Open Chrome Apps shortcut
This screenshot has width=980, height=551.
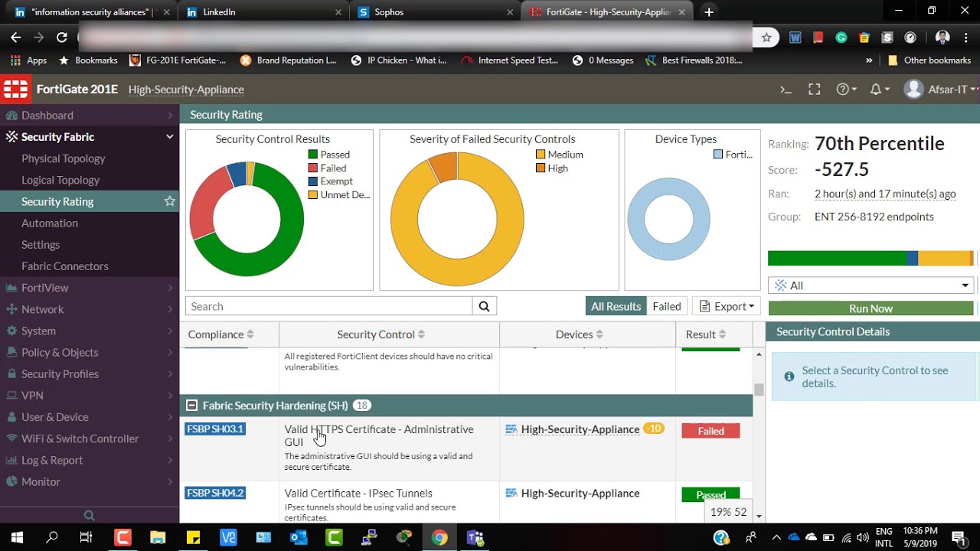(28, 60)
